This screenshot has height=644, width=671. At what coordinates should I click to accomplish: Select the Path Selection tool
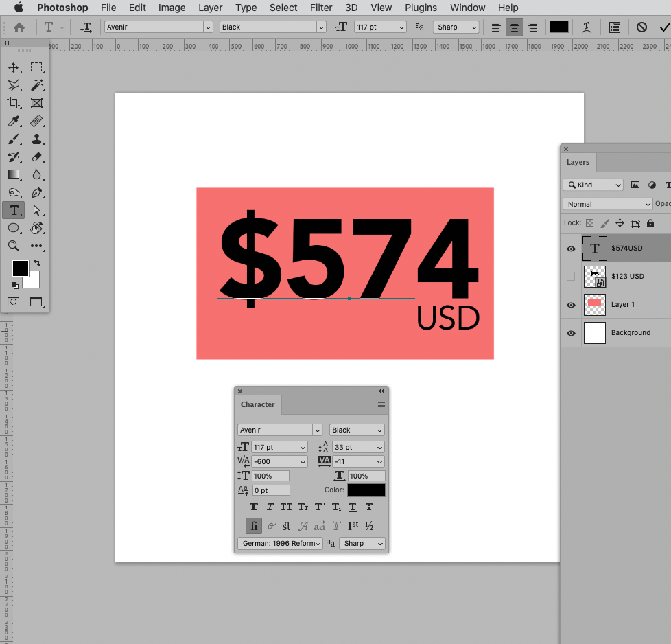point(36,210)
